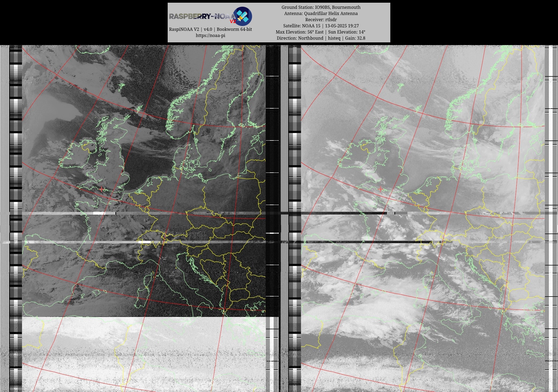
Task: Click 'Antenna: Quadrifilar Helix Antenna' line
Action: [321, 13]
